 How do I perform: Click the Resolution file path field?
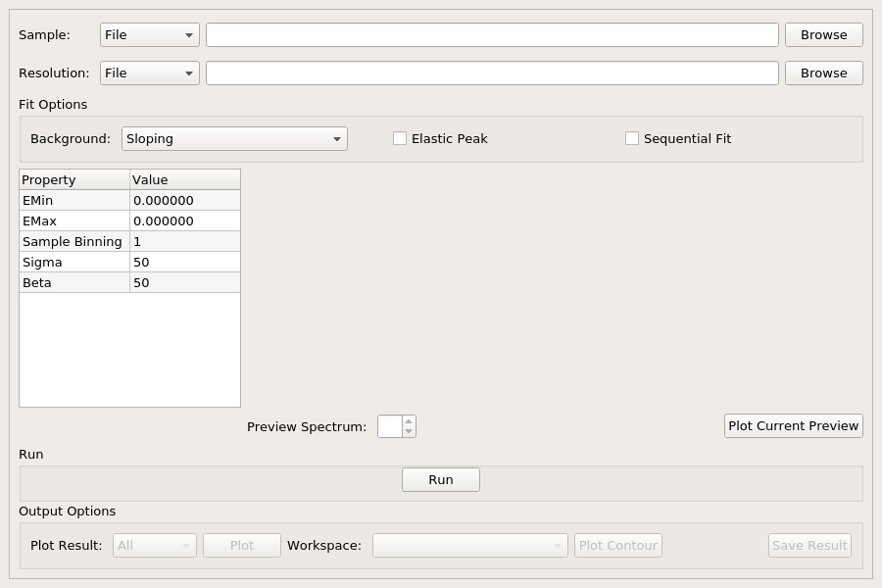click(x=492, y=73)
